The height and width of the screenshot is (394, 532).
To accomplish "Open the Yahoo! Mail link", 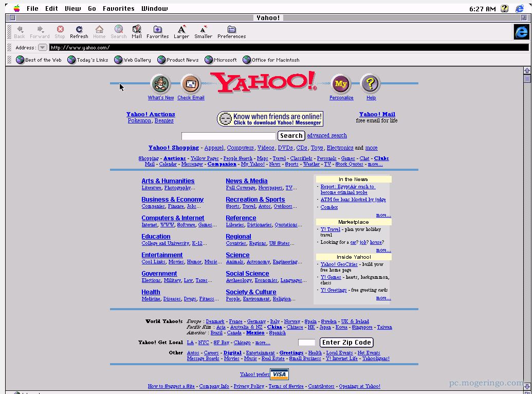I will pyautogui.click(x=377, y=114).
